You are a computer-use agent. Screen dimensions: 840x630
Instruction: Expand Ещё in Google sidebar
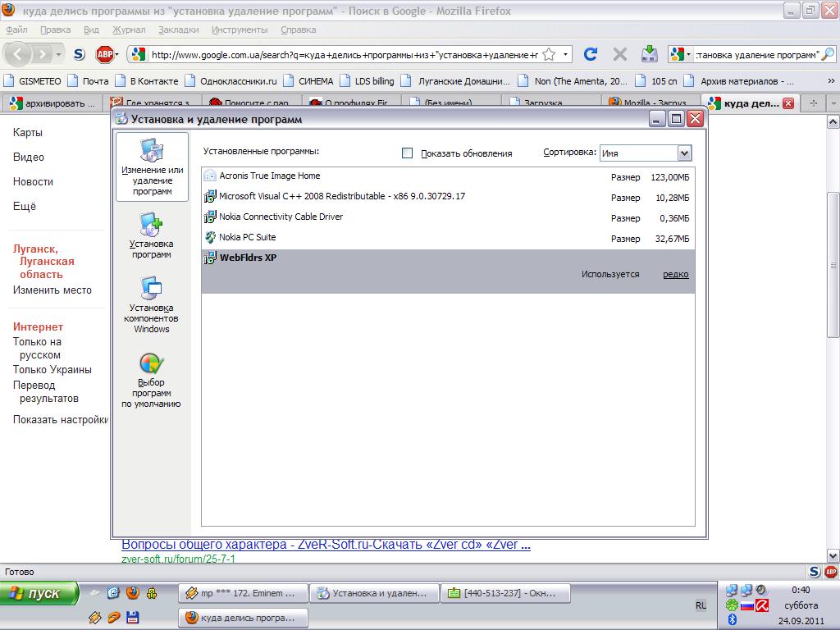(x=25, y=206)
